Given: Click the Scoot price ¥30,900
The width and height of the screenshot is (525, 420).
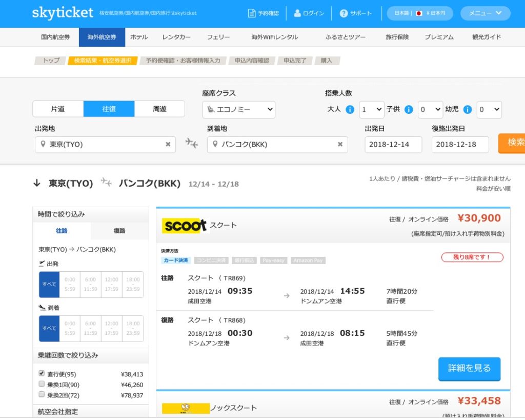Looking at the screenshot, I should pos(479,218).
